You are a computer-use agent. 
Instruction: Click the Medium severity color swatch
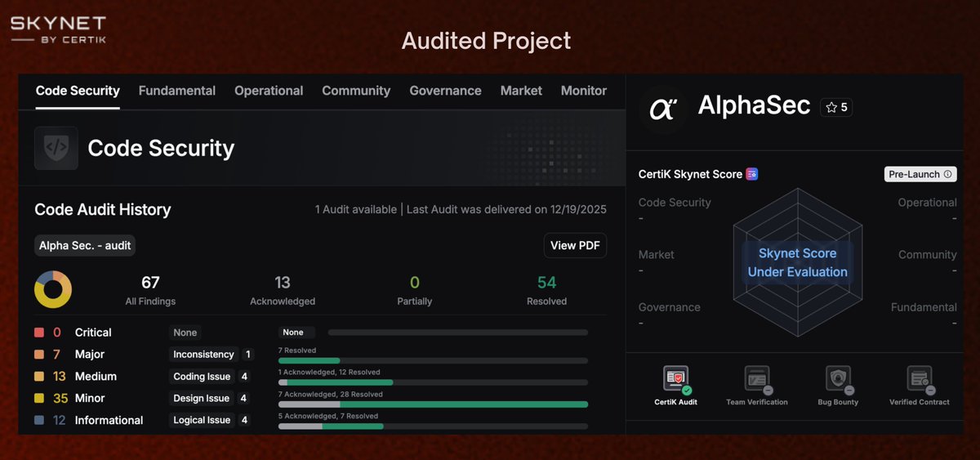tap(39, 377)
